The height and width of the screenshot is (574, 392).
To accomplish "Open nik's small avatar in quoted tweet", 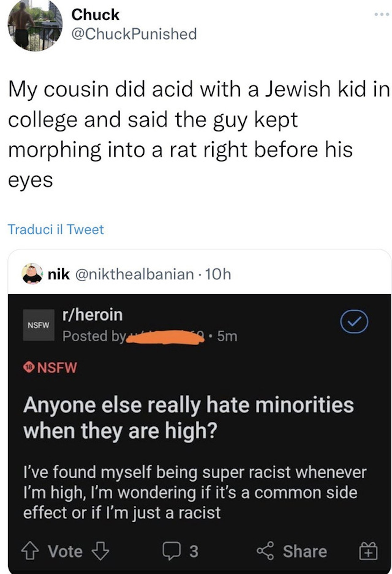I will coord(32,274).
